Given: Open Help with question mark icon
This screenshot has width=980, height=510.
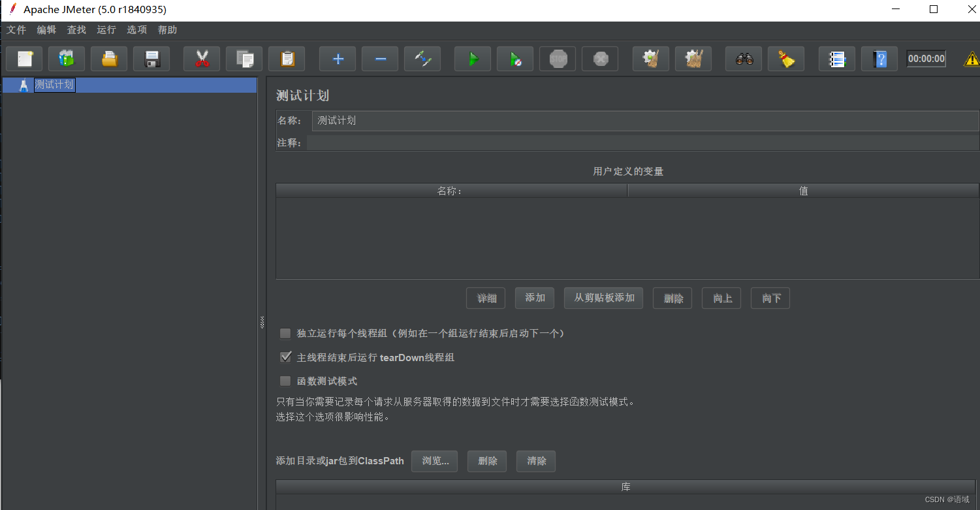Looking at the screenshot, I should (880, 59).
